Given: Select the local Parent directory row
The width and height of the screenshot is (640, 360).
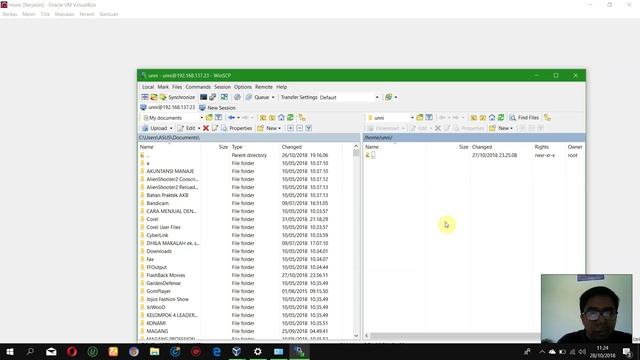Looking at the screenshot, I should pos(245,155).
